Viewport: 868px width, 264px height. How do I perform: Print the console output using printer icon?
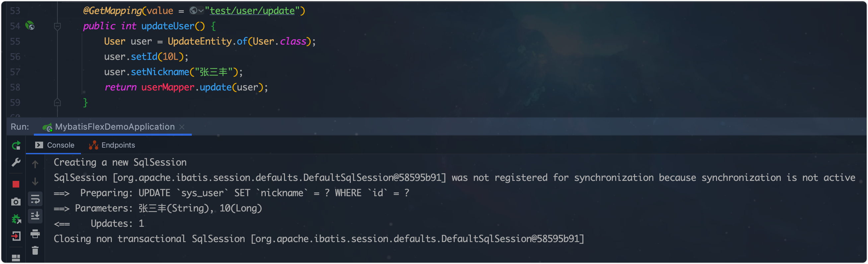35,233
